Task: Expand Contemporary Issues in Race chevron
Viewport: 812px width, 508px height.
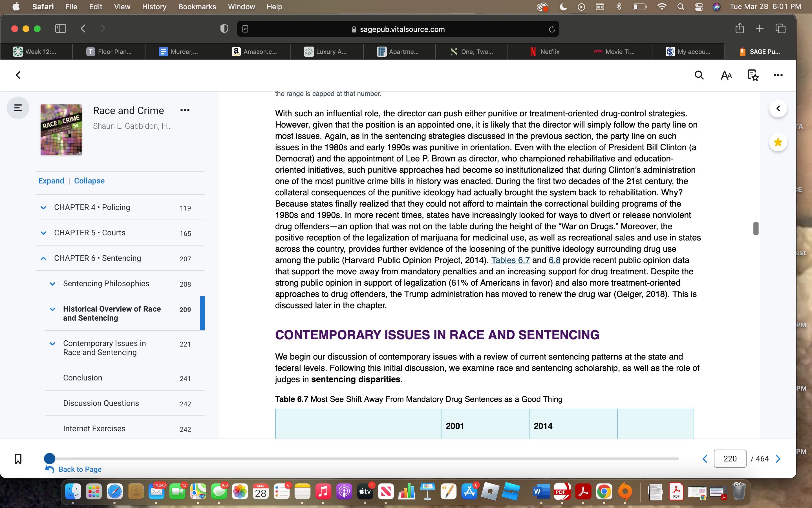Action: click(x=52, y=344)
